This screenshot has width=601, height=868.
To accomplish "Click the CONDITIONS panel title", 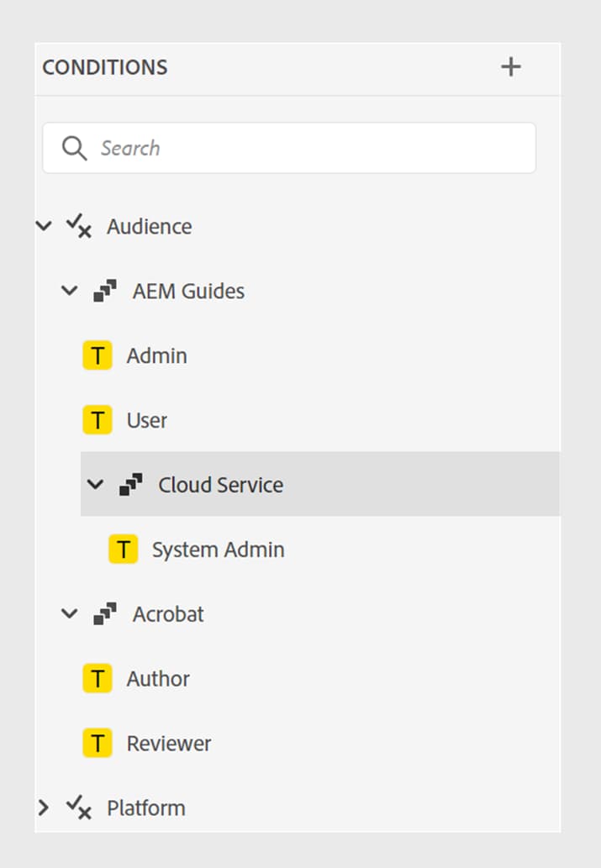I will coord(105,67).
